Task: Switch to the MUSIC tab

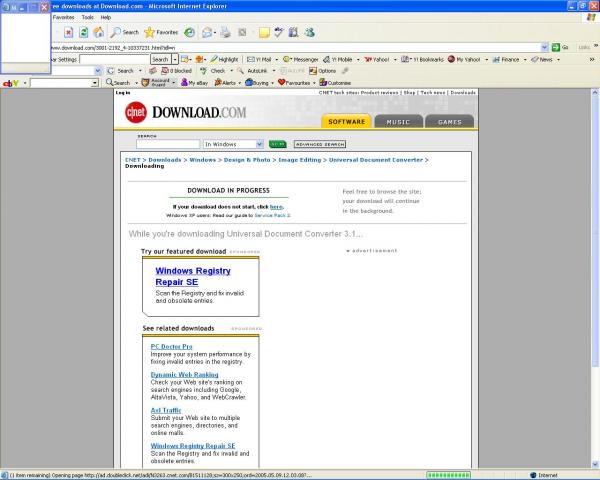Action: pos(398,122)
